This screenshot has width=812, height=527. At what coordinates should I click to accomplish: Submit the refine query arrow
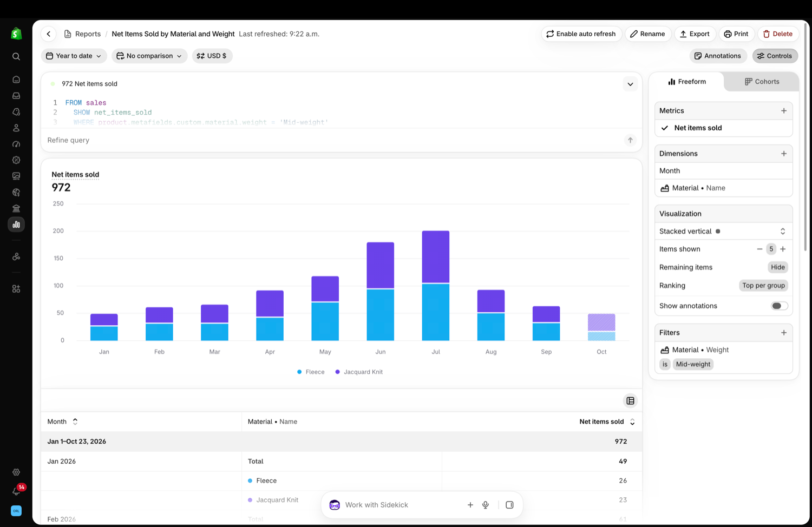[x=630, y=140]
